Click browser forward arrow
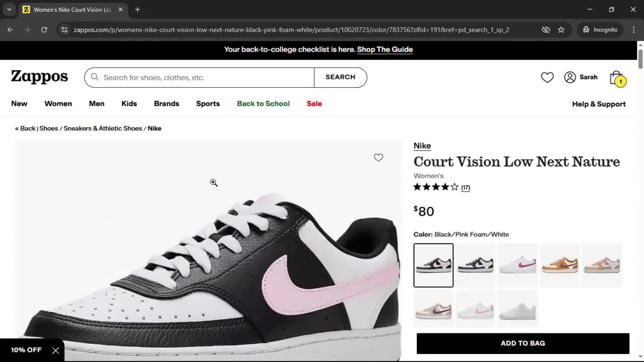The image size is (644, 362). pos(27,30)
